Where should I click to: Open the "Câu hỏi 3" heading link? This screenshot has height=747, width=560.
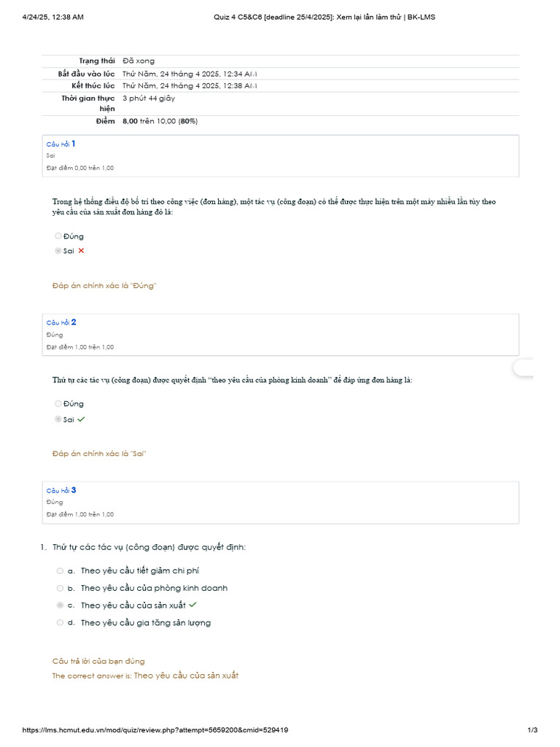click(61, 490)
